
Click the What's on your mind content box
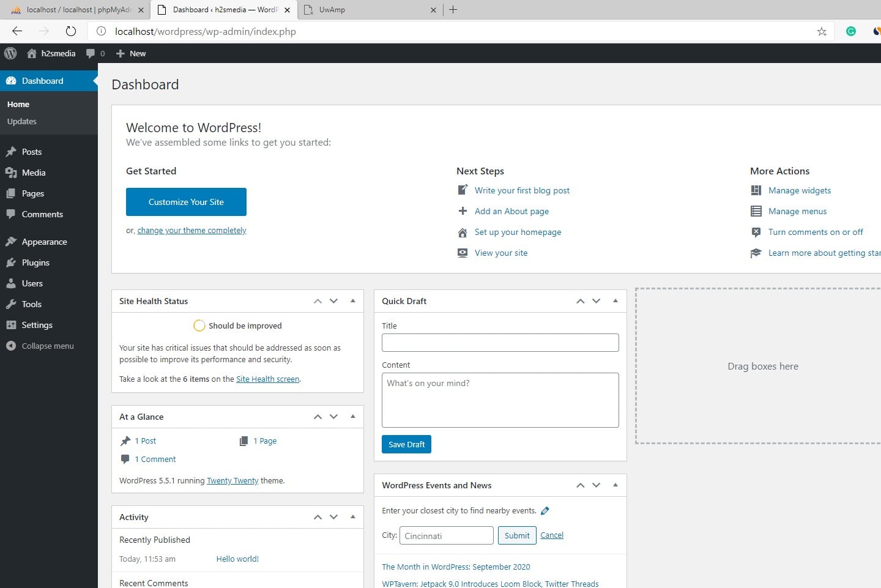[x=500, y=400]
